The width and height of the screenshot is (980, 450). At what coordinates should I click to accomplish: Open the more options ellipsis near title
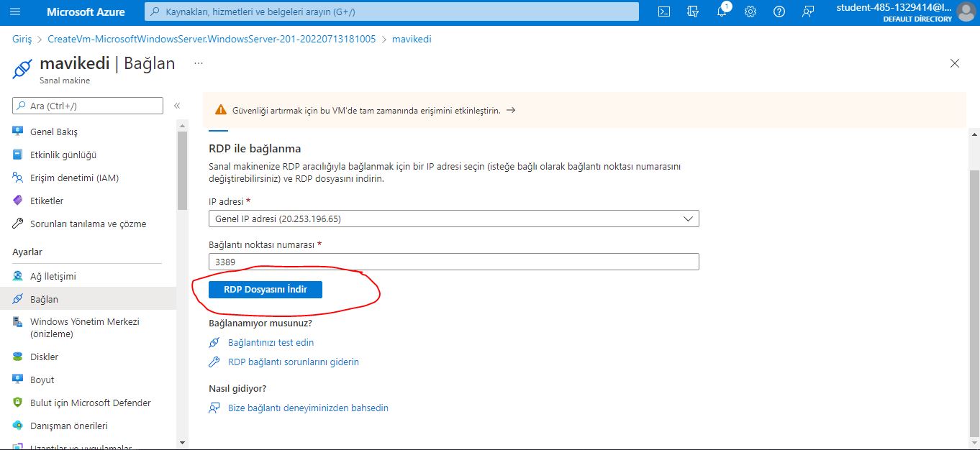click(199, 63)
